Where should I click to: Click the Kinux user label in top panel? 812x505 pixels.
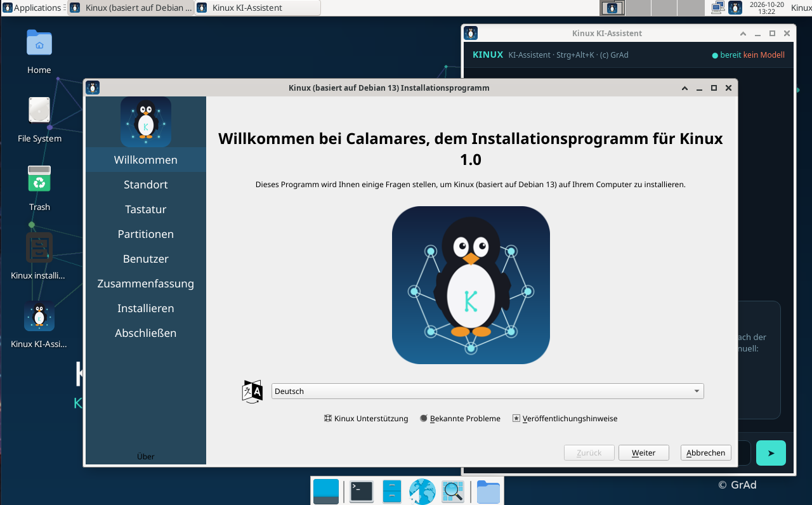tap(801, 8)
